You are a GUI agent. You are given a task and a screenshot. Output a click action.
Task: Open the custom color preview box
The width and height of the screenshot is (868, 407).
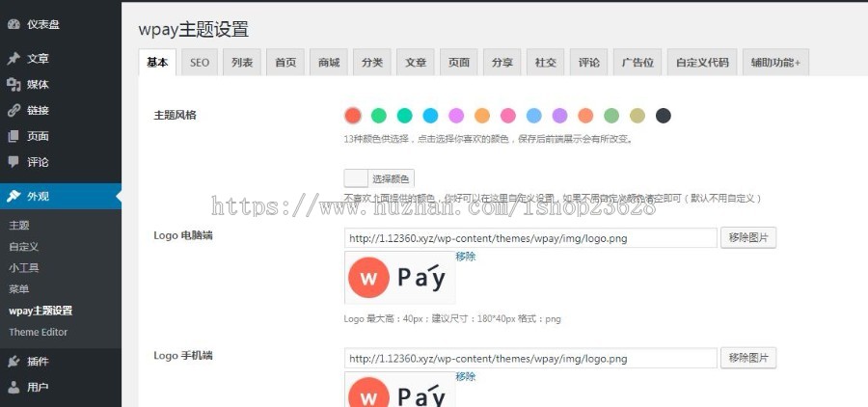click(356, 178)
